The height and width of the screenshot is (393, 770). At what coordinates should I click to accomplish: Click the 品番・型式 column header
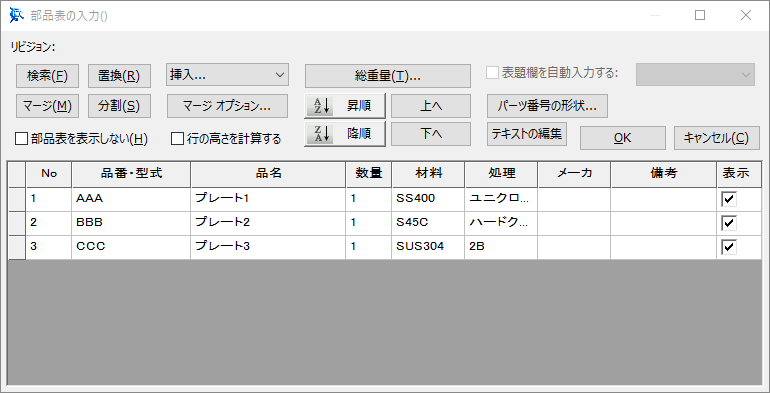click(131, 173)
